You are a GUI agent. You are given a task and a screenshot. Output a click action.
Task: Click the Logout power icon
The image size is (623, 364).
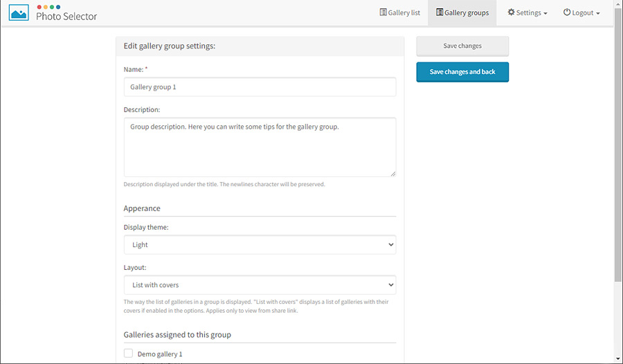coord(567,12)
